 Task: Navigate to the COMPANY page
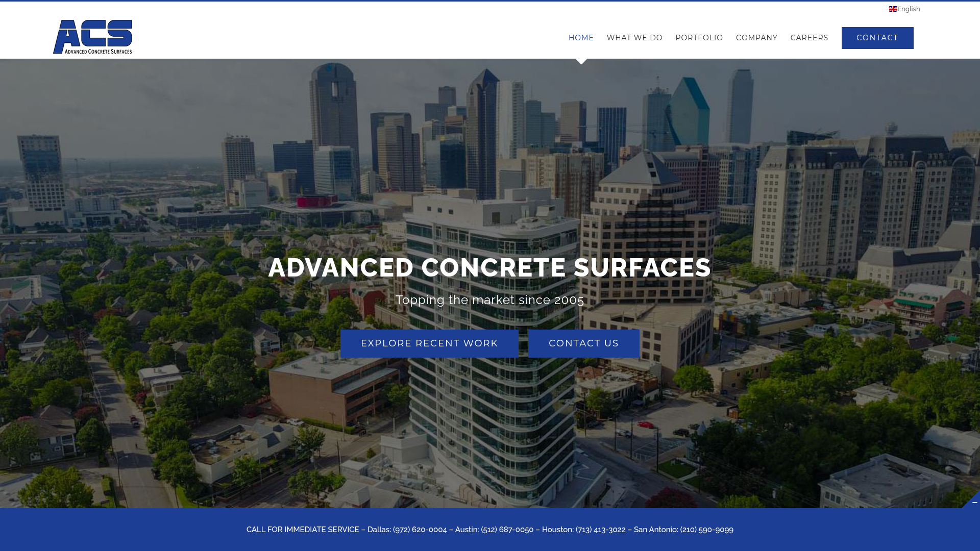756,37
